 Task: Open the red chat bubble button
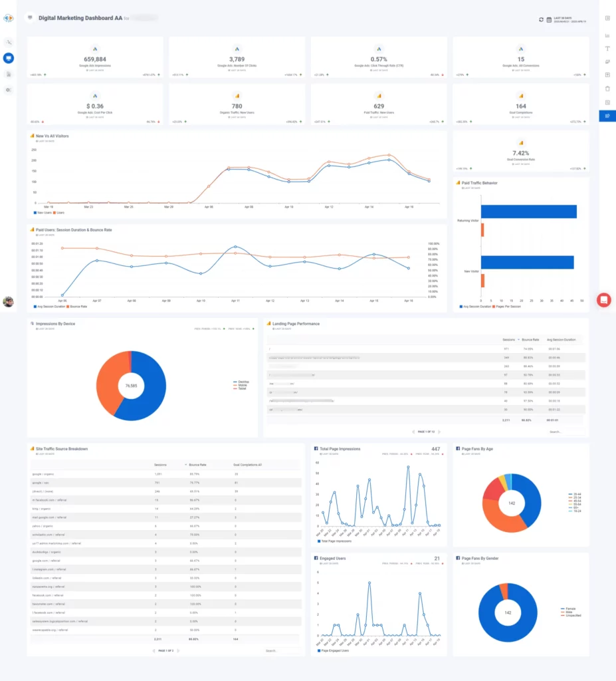(x=603, y=300)
